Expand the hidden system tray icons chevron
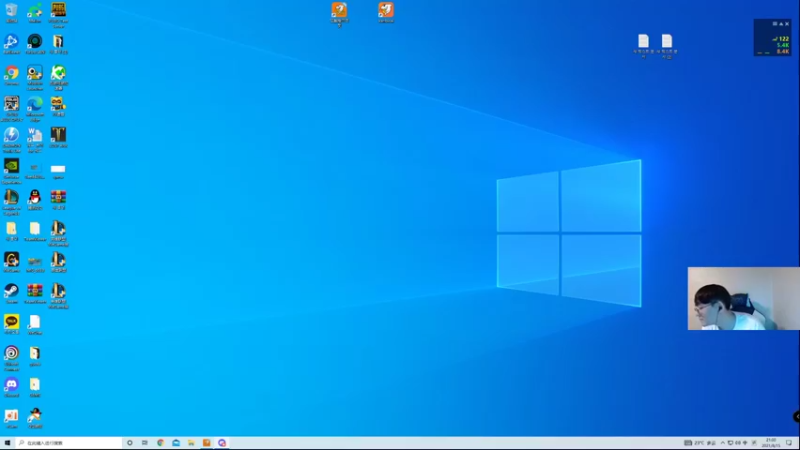 pos(722,443)
